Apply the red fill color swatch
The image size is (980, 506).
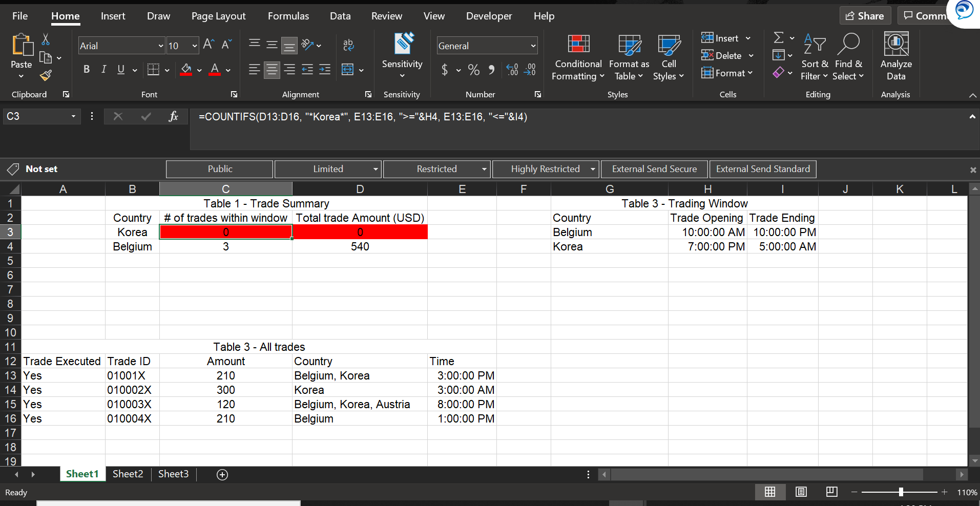coord(186,70)
